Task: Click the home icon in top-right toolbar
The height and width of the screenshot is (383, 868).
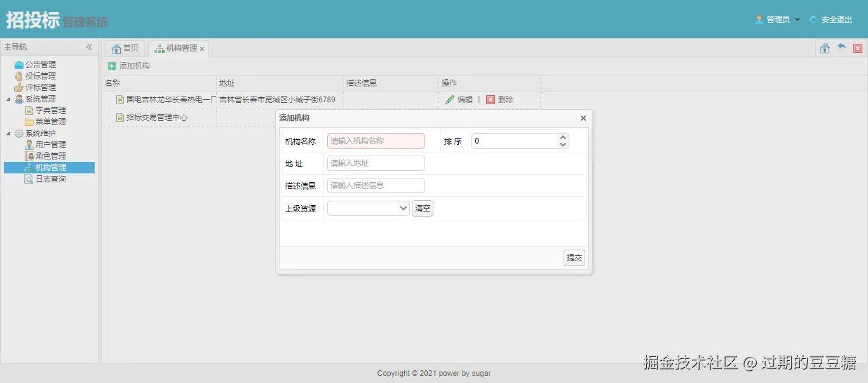Action: click(825, 48)
